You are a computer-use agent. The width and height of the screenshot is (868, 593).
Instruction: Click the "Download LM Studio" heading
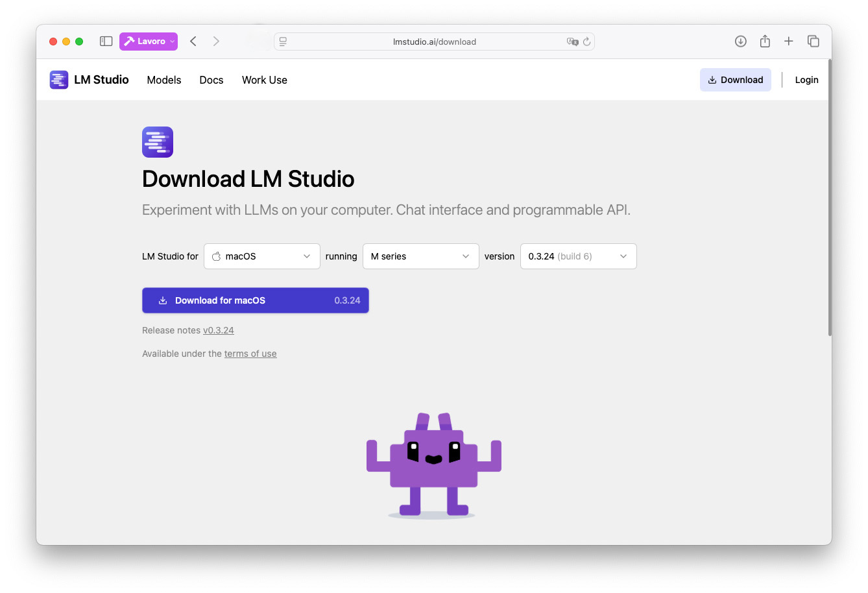248,179
